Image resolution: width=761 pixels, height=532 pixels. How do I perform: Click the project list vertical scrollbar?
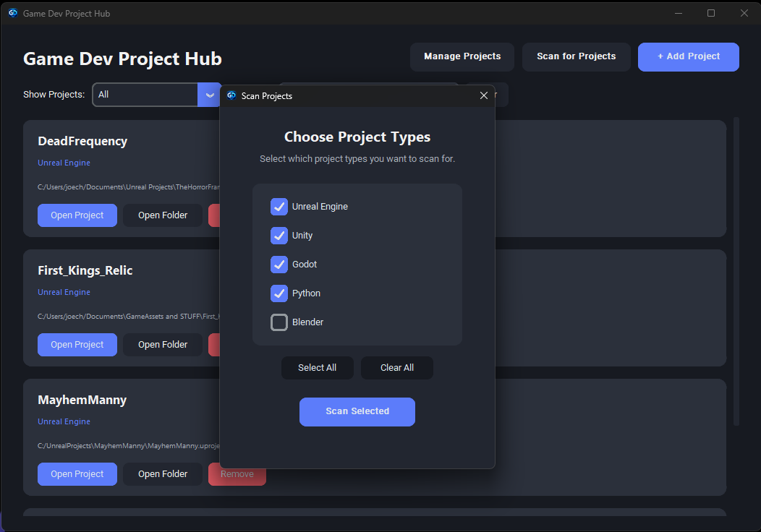point(736,272)
